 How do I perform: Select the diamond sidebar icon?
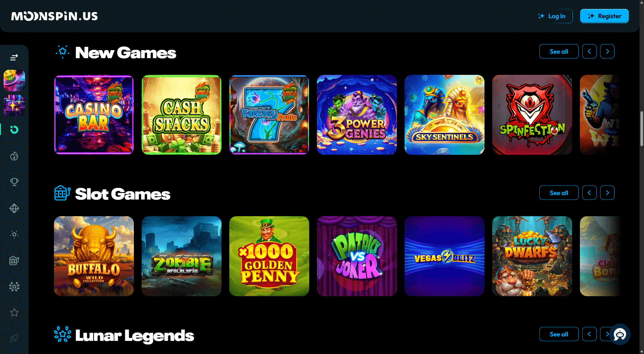click(x=14, y=208)
